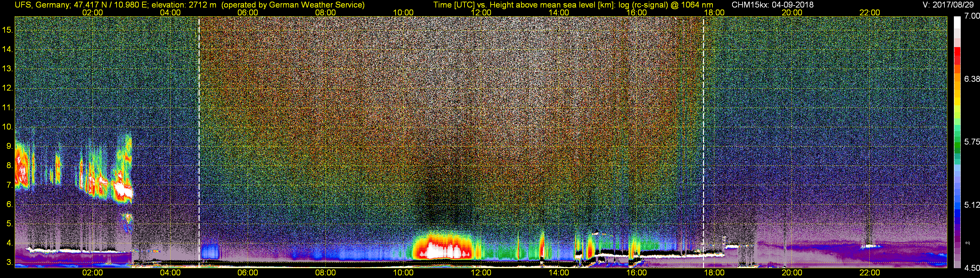Click the 12:00 label on the bottom time axis

481,273
